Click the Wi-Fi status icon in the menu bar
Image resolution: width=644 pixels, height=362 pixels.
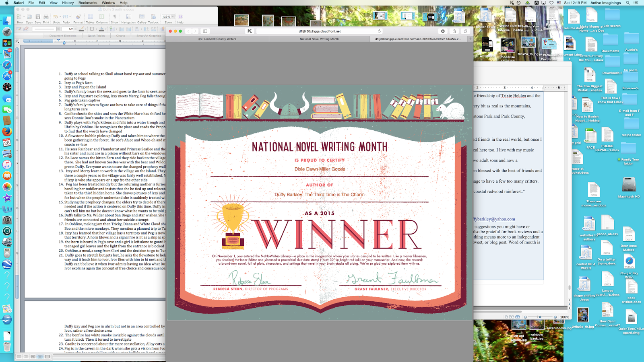pyautogui.click(x=551, y=3)
